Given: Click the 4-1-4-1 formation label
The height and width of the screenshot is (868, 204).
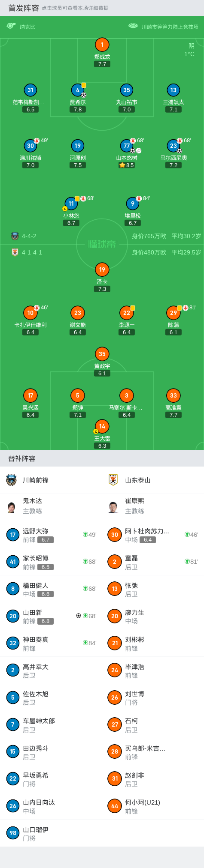Looking at the screenshot, I should pos(32,252).
